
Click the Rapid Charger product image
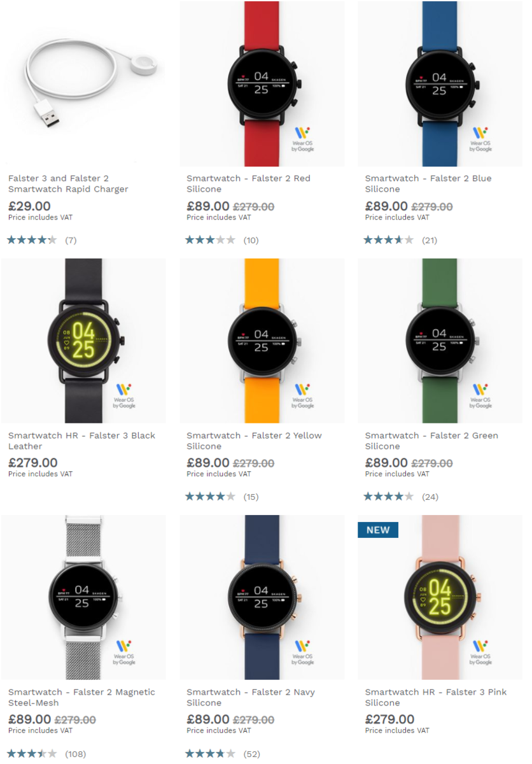pyautogui.click(x=83, y=83)
